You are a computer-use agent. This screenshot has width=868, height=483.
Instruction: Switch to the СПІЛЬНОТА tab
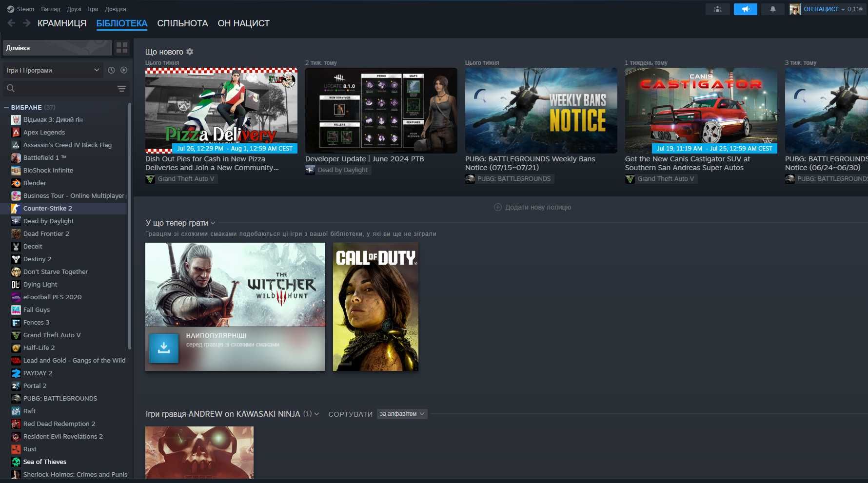182,23
